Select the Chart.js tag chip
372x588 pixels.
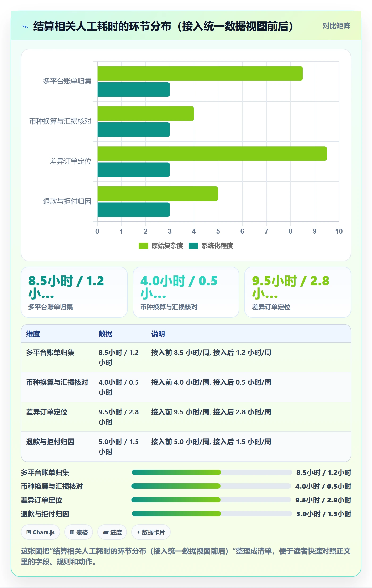click(40, 532)
